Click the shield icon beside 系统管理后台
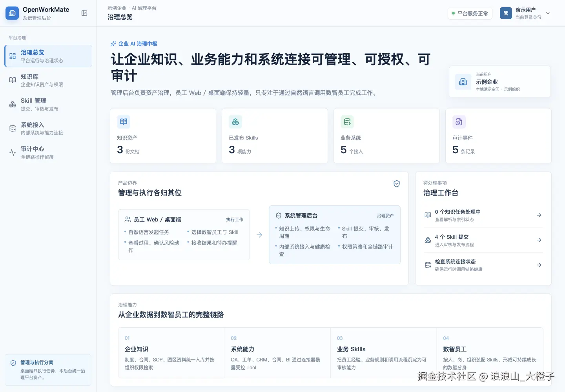The height and width of the screenshot is (392, 565). 279,216
